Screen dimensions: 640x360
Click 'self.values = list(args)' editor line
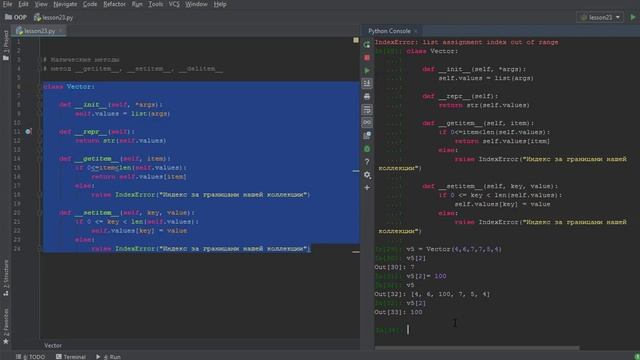[x=122, y=113]
